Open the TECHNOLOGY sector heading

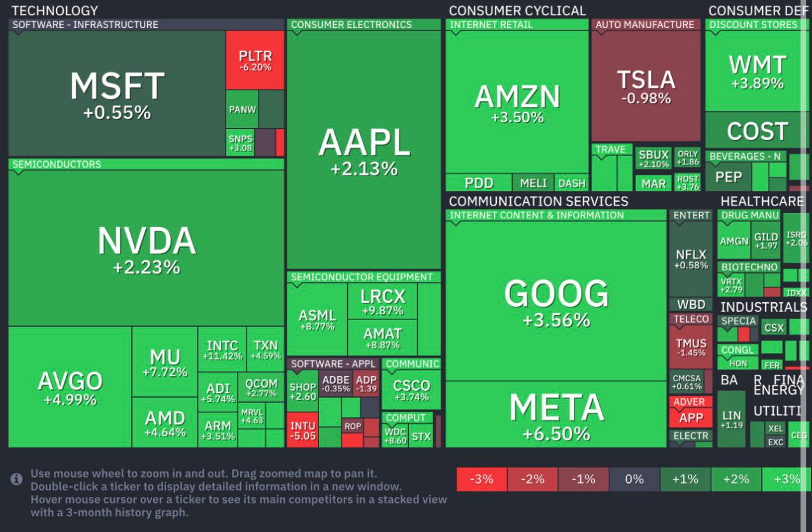pyautogui.click(x=55, y=11)
